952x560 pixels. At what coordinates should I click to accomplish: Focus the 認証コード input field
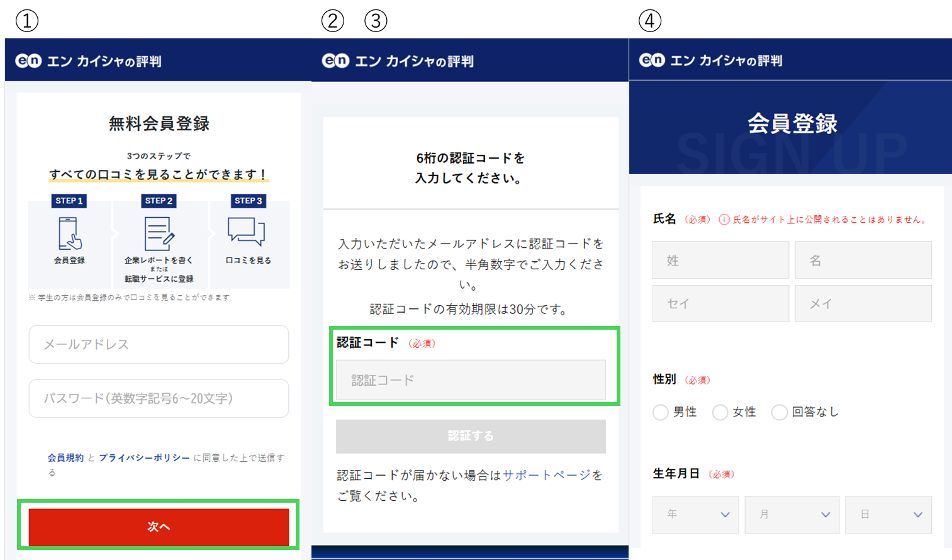point(471,380)
